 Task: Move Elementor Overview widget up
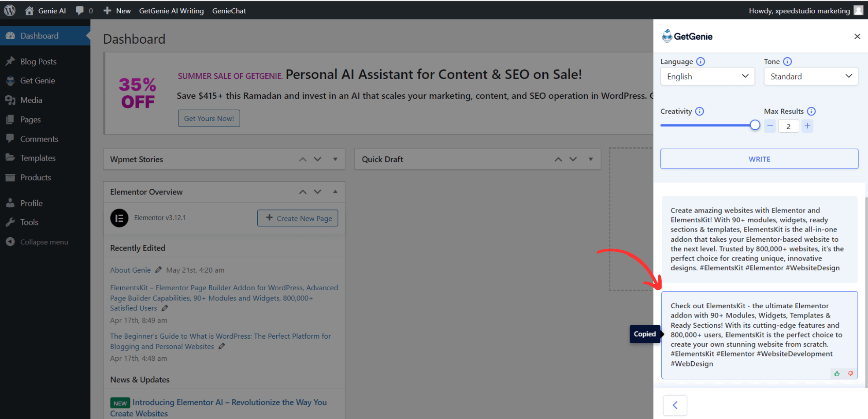click(x=303, y=192)
